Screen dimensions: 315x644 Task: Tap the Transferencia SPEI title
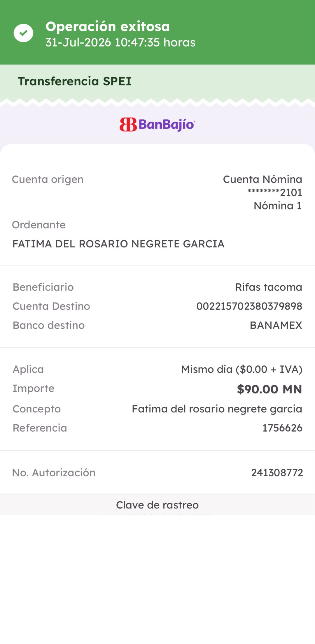coord(75,81)
